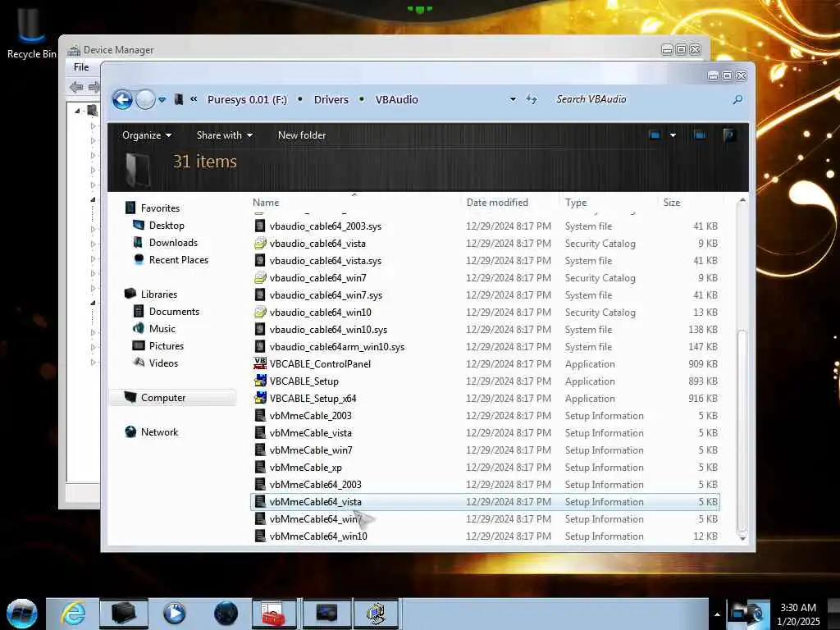Click the file list scroll down arrow
This screenshot has width=840, height=630.
tap(742, 538)
